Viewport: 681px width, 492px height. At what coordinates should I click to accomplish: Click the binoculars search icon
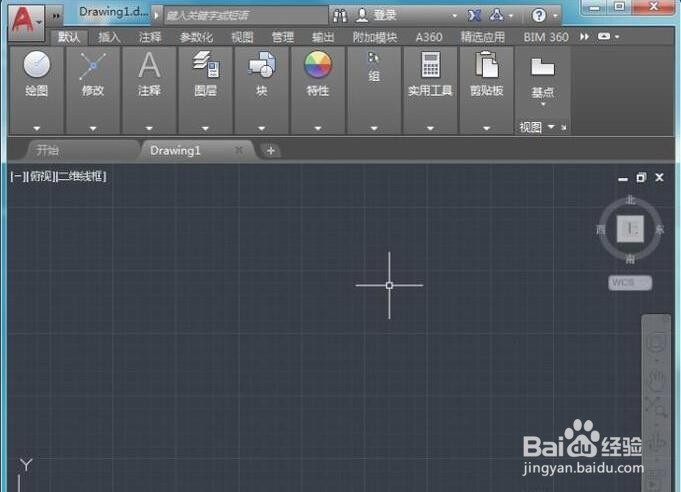tap(340, 16)
